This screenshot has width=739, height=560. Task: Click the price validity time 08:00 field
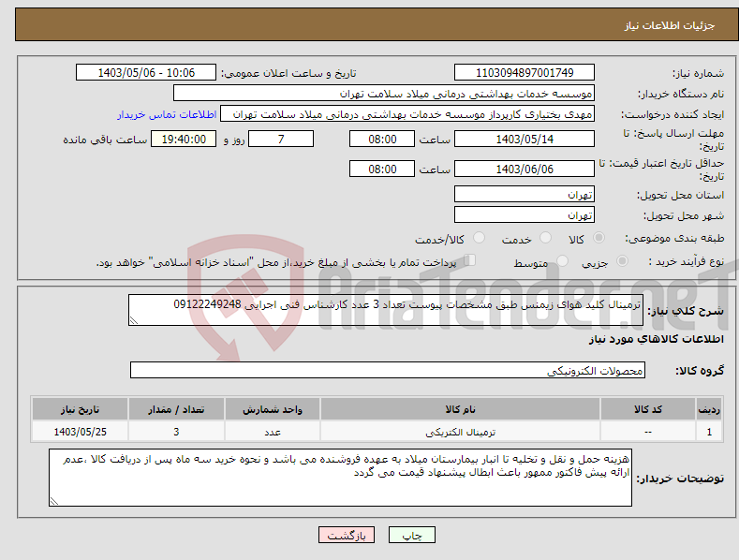(382, 169)
